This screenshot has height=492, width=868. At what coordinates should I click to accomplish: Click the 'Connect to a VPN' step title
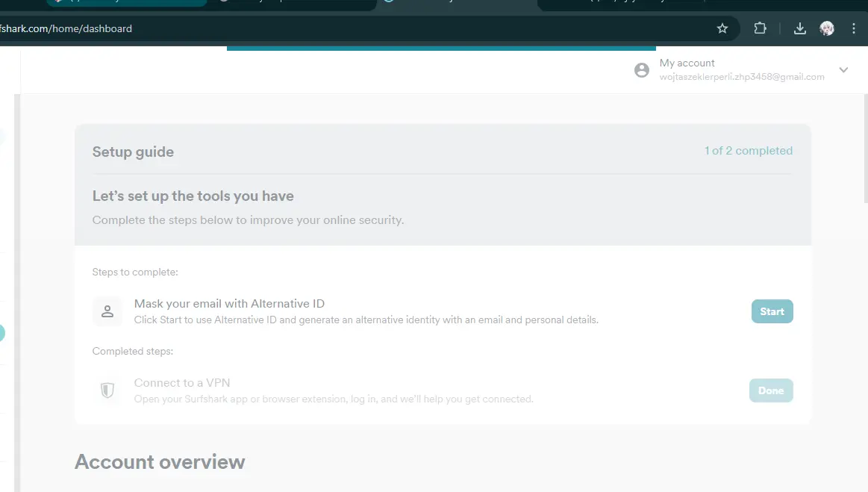point(182,383)
